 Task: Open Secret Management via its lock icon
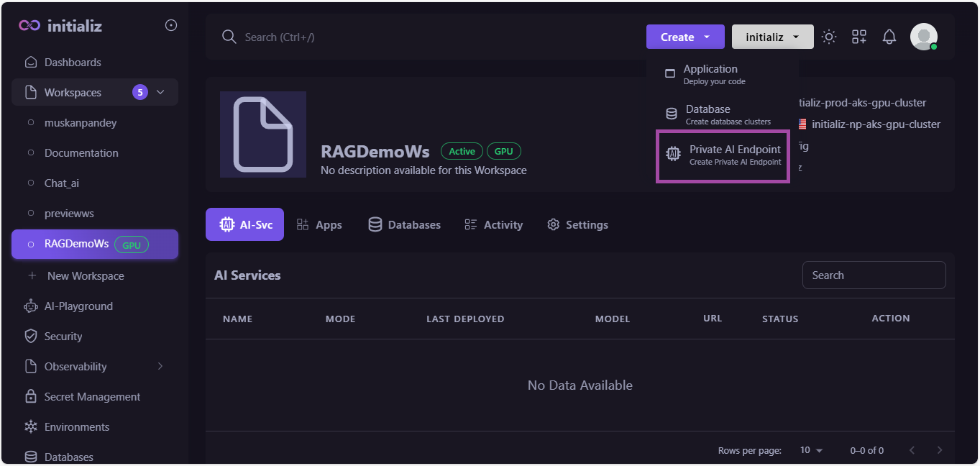click(31, 396)
